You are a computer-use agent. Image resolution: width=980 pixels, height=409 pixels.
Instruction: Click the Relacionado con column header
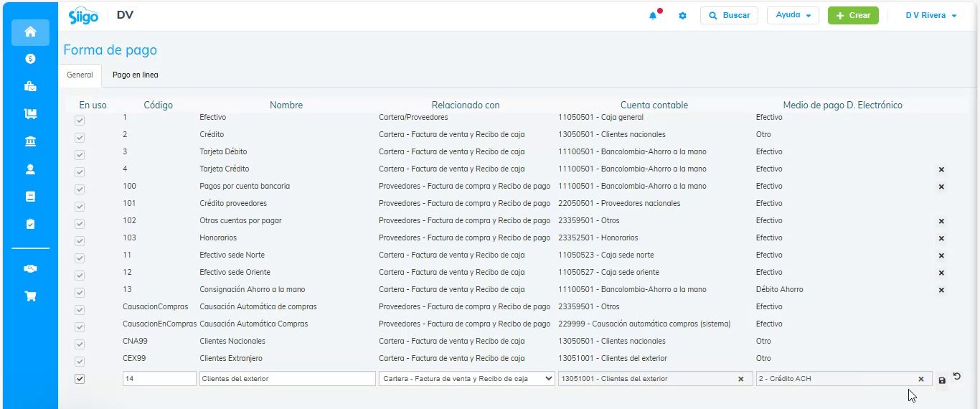tap(466, 105)
